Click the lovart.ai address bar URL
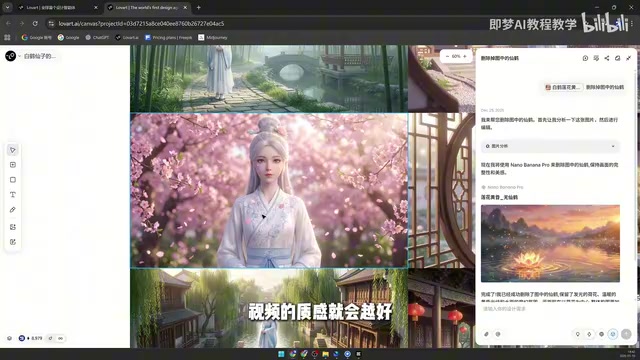Screen dimensions: 640x360 coord(141,24)
